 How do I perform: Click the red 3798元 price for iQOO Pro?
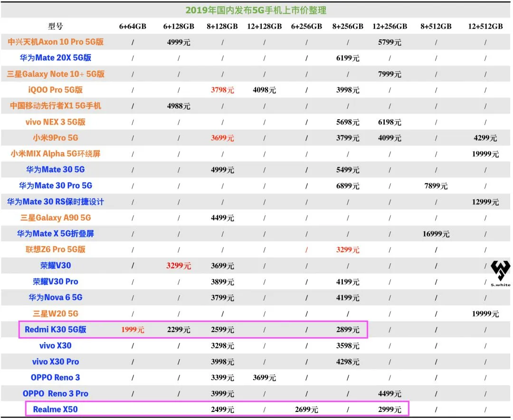tap(222, 90)
